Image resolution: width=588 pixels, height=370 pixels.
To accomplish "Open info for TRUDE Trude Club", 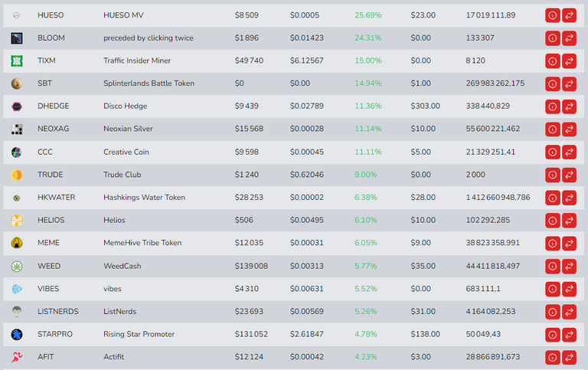I will point(552,175).
